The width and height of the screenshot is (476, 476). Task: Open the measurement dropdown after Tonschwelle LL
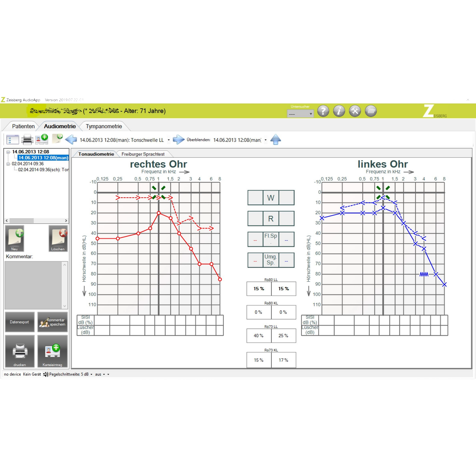(169, 140)
